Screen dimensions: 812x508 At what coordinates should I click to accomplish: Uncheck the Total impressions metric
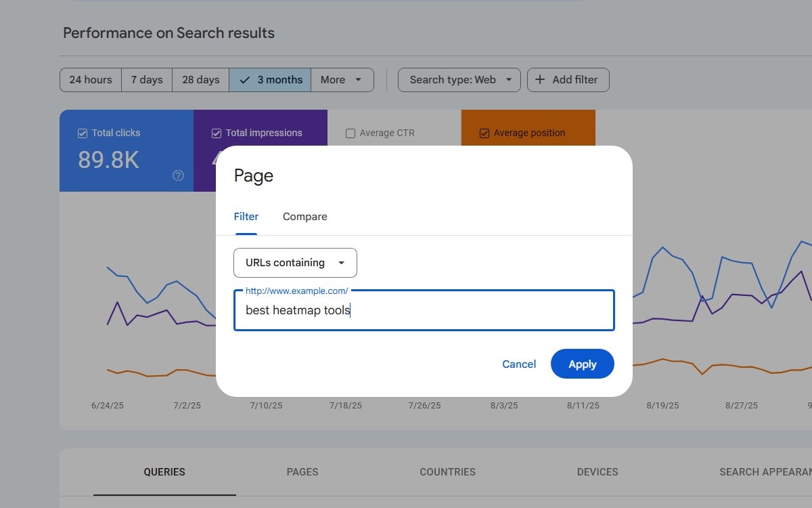(217, 133)
